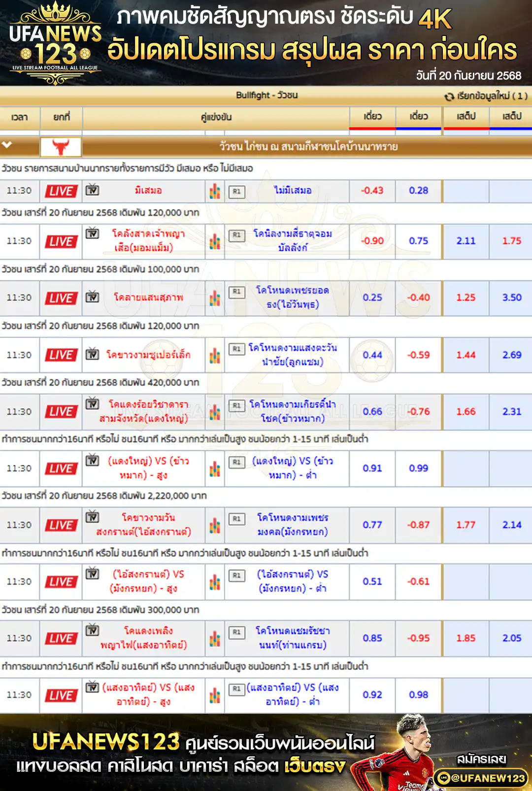
Task: Pick the 0.99 odds for แดงใหญ่ VS ข้าวหมาก ต่ำ
Action: click(x=419, y=468)
